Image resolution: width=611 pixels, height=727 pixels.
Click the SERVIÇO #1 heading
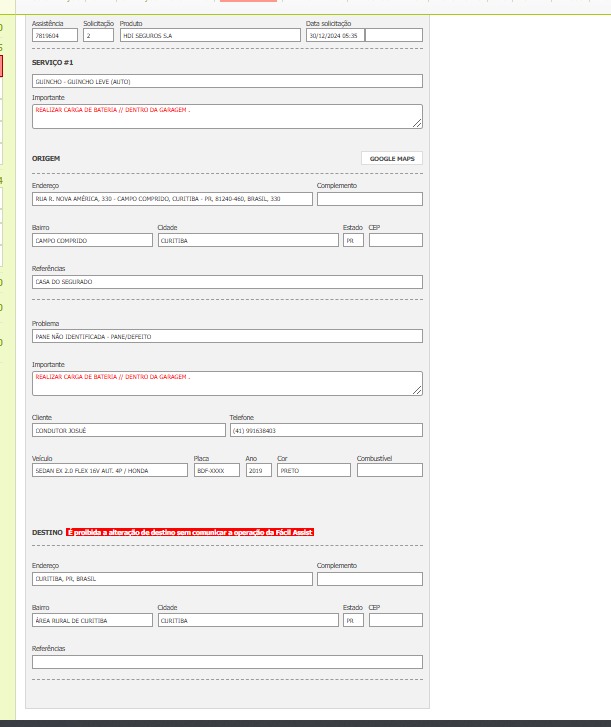pyautogui.click(x=52, y=63)
